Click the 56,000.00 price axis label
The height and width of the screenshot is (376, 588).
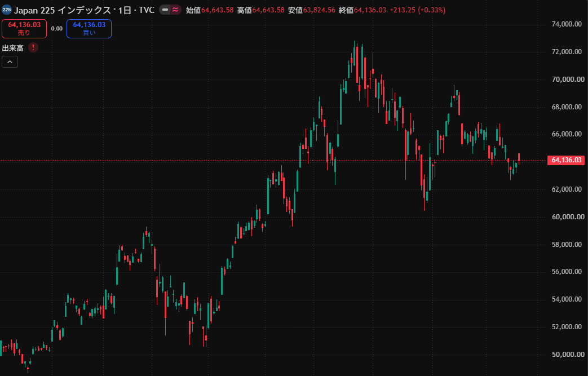tap(567, 272)
